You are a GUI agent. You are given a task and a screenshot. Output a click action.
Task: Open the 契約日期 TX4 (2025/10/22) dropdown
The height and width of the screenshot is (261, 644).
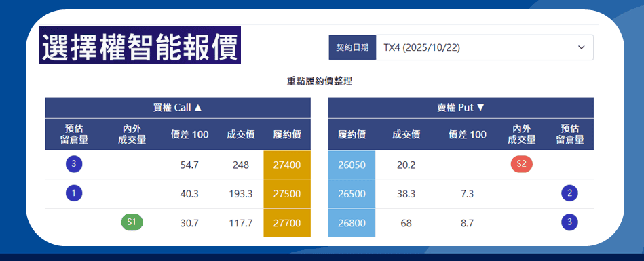click(485, 47)
